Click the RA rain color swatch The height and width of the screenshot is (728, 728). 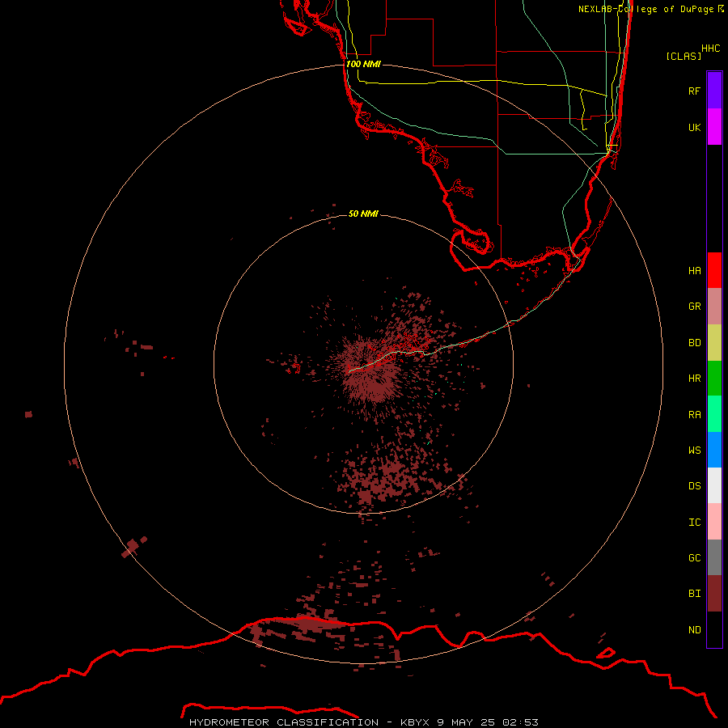point(714,414)
